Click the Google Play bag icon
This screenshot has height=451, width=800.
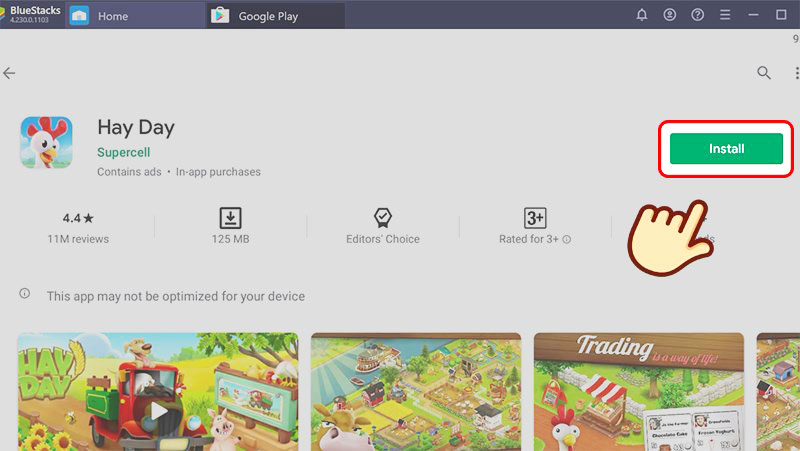(x=220, y=15)
